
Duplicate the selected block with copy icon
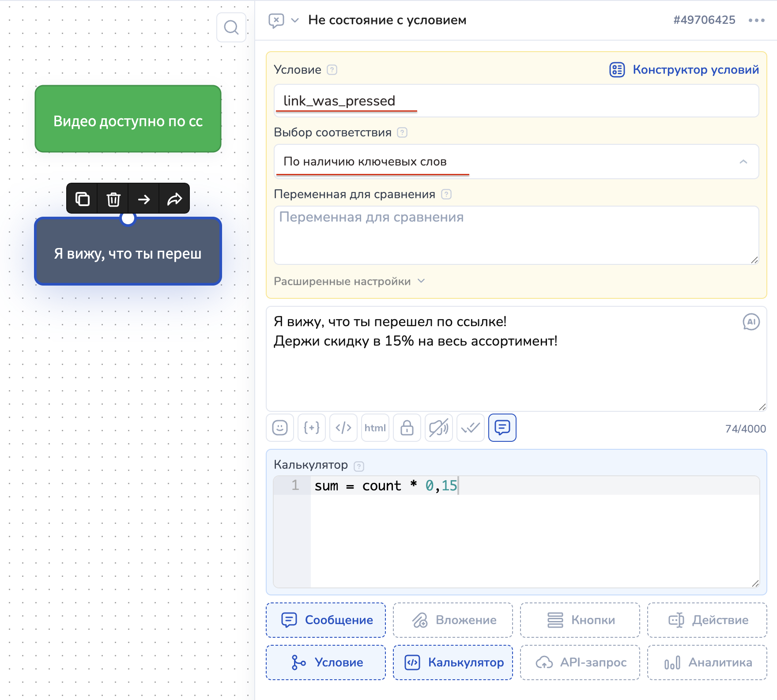click(x=82, y=199)
